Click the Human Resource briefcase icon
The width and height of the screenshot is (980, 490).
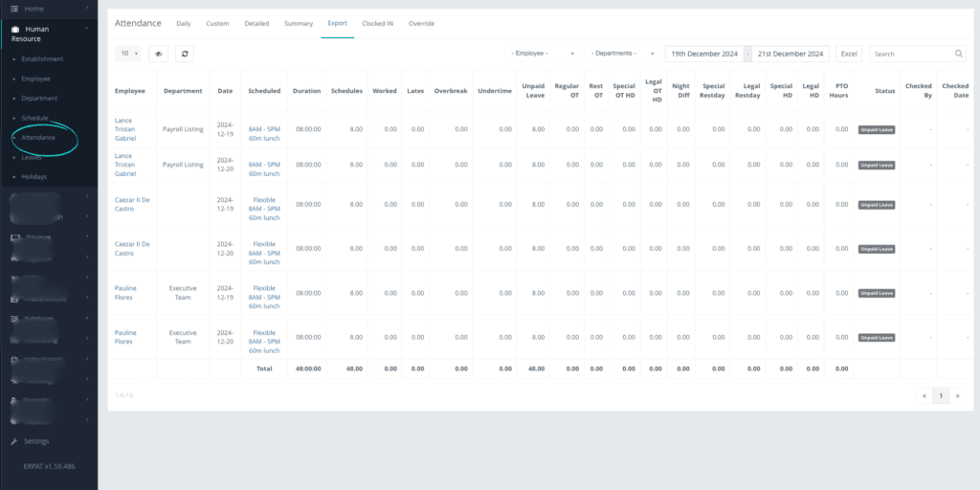coord(15,30)
